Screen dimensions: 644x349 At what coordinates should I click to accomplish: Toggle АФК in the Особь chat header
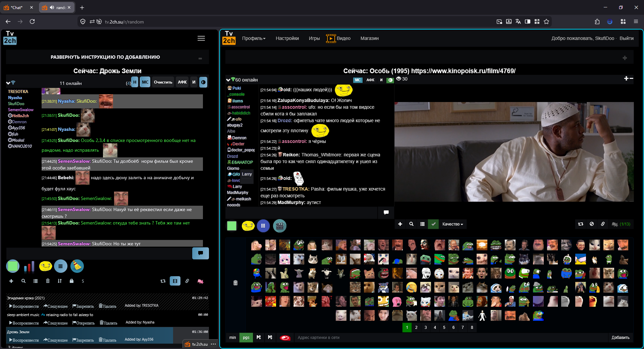click(x=370, y=80)
